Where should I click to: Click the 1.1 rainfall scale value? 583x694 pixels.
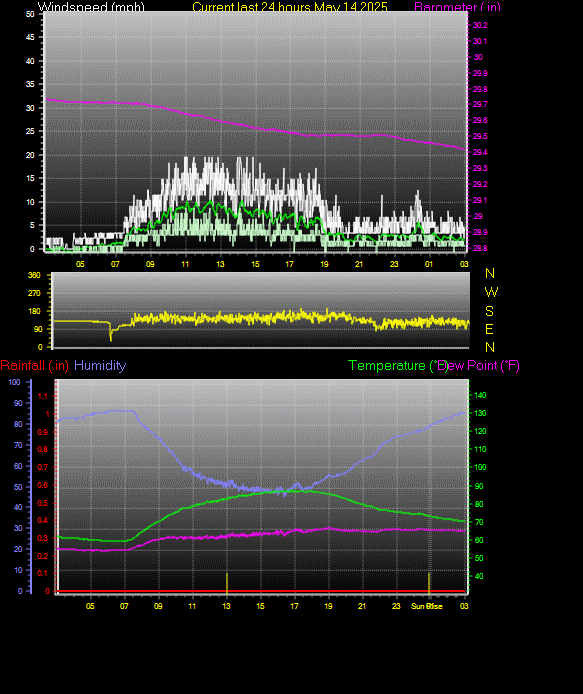pos(42,396)
